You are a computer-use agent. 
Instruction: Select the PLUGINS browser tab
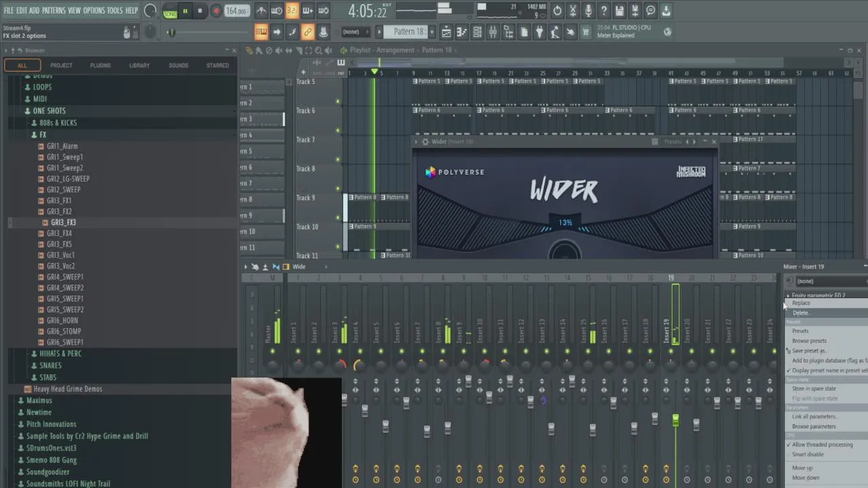(x=100, y=65)
